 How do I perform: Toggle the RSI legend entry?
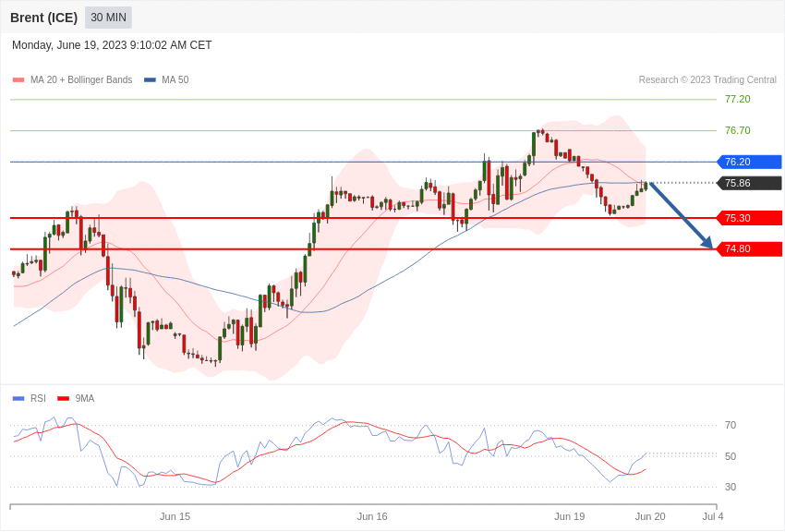tap(29, 398)
